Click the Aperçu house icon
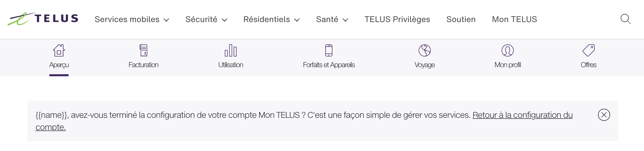 point(59,50)
